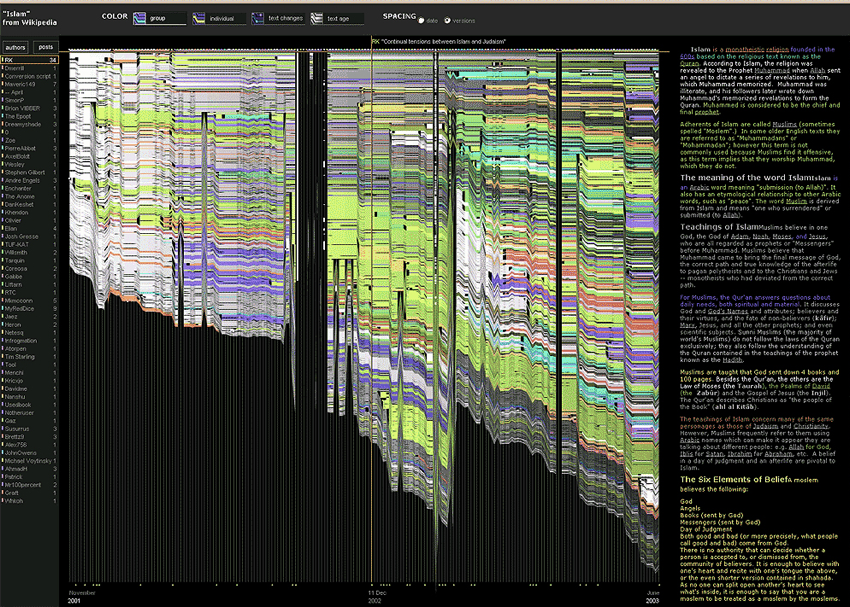Image resolution: width=850 pixels, height=607 pixels.
Task: Open the Muhammad hyperlink in the article
Action: [771, 70]
